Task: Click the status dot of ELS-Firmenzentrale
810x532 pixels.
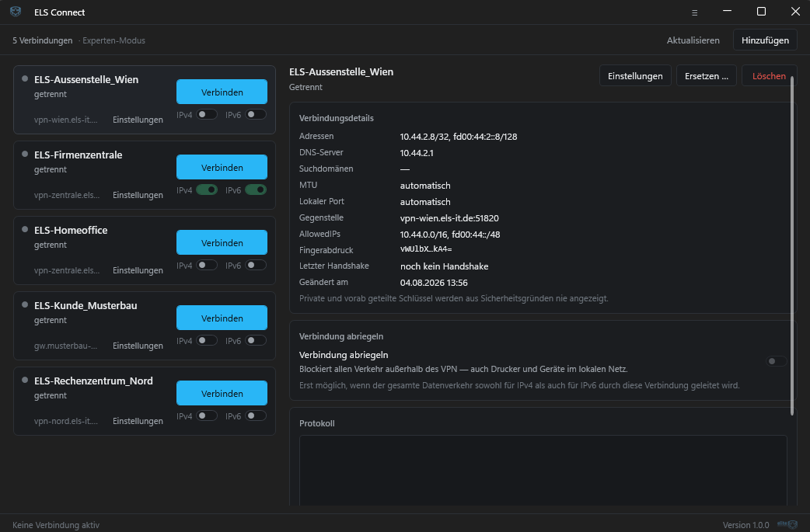Action: point(24,155)
